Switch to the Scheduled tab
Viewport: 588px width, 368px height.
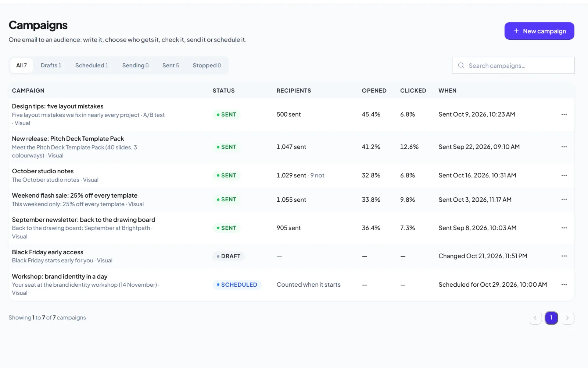92,66
